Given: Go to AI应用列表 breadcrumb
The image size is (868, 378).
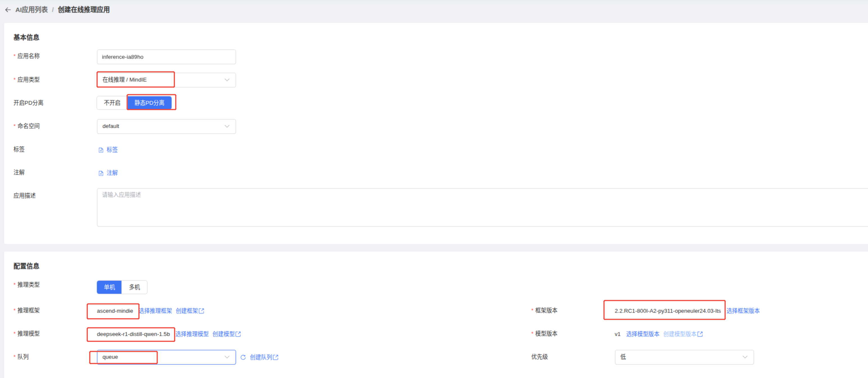Looking at the screenshot, I should pos(31,10).
